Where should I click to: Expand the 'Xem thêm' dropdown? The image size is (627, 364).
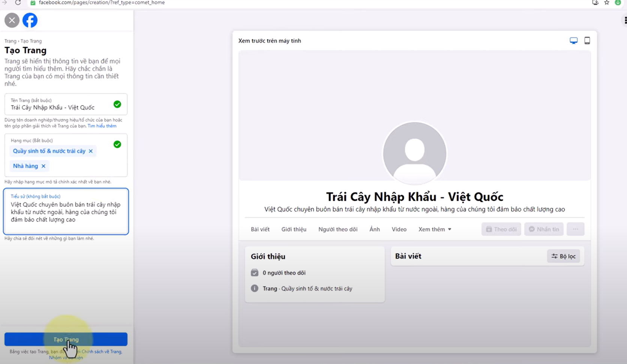point(435,229)
